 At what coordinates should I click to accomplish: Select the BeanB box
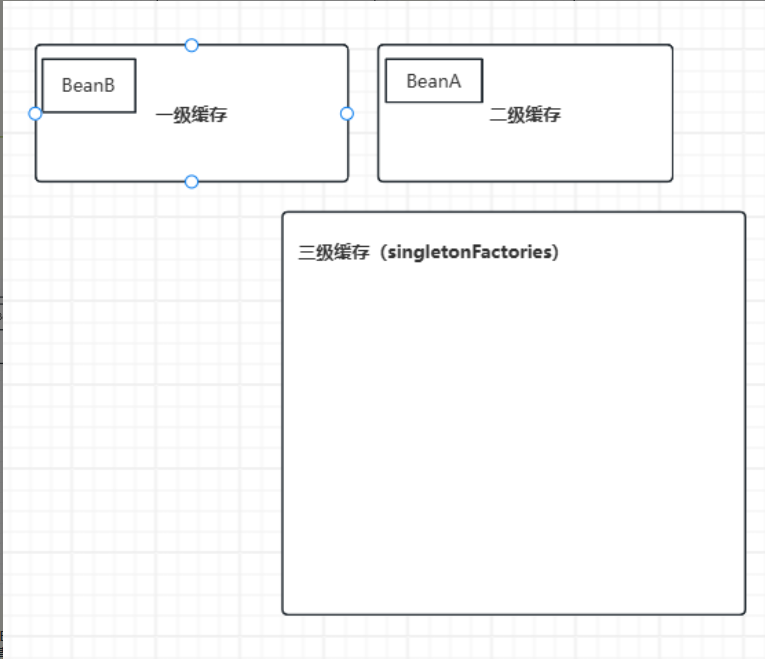(88, 85)
